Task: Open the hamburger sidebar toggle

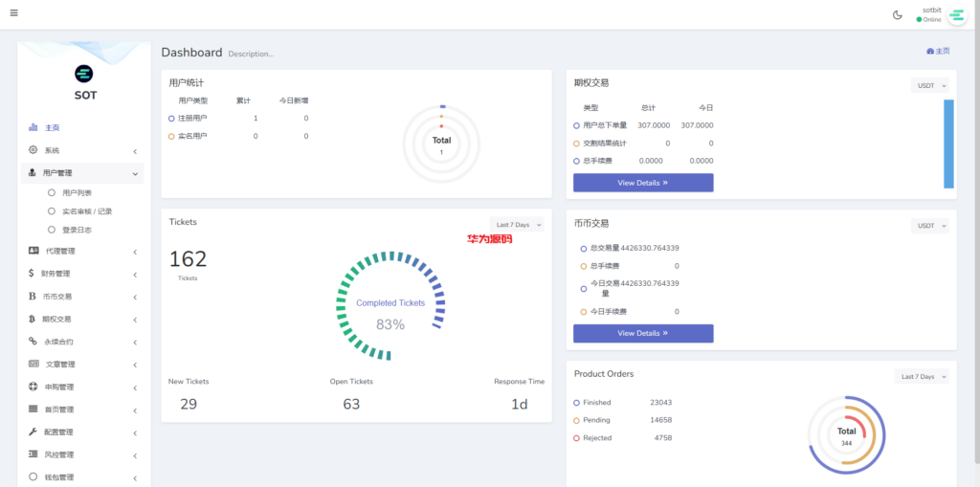Action: click(x=13, y=13)
